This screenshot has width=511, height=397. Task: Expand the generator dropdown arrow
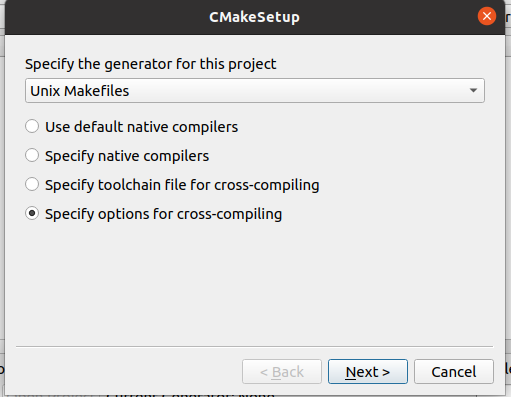(473, 90)
